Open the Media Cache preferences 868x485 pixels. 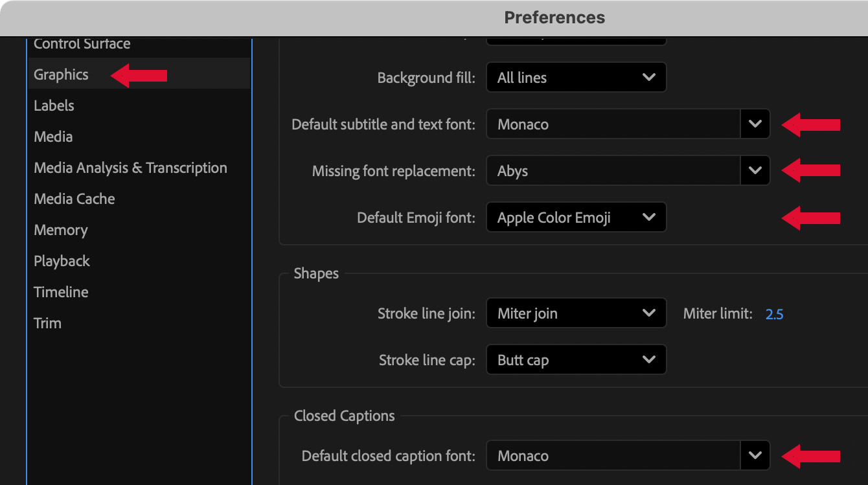(74, 199)
